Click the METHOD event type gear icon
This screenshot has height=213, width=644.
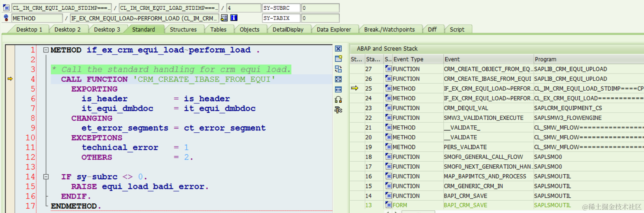(6, 18)
